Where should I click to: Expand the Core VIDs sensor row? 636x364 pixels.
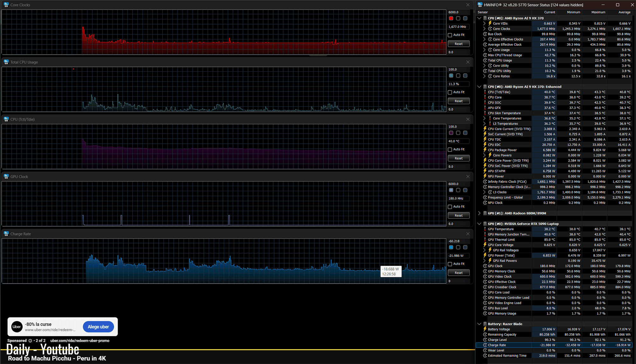tap(484, 24)
